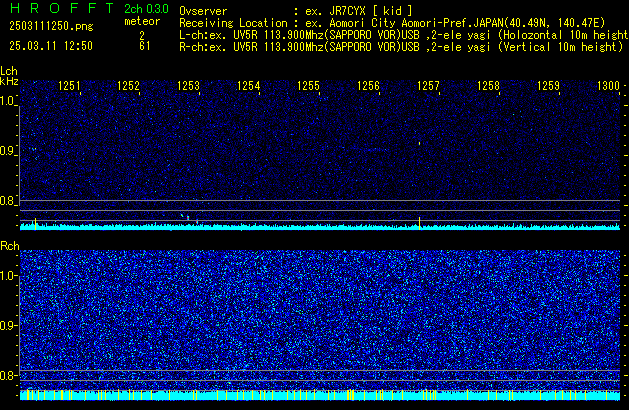Click the R-ch receiver description line
The width and height of the screenshot is (629, 410).
(401, 47)
